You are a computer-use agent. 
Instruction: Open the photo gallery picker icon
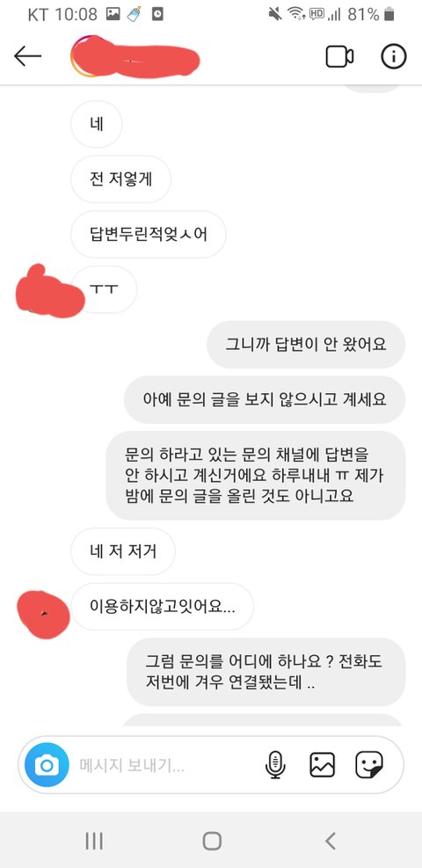[x=322, y=765]
